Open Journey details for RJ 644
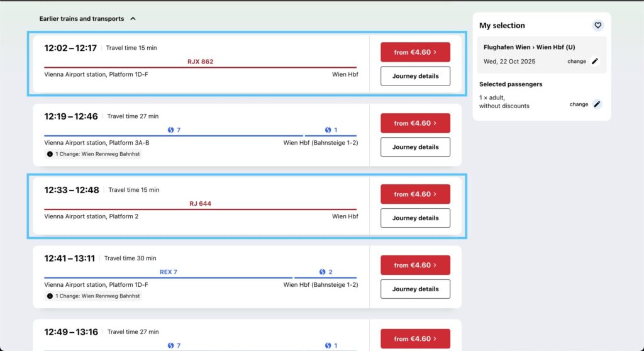 [x=415, y=218]
